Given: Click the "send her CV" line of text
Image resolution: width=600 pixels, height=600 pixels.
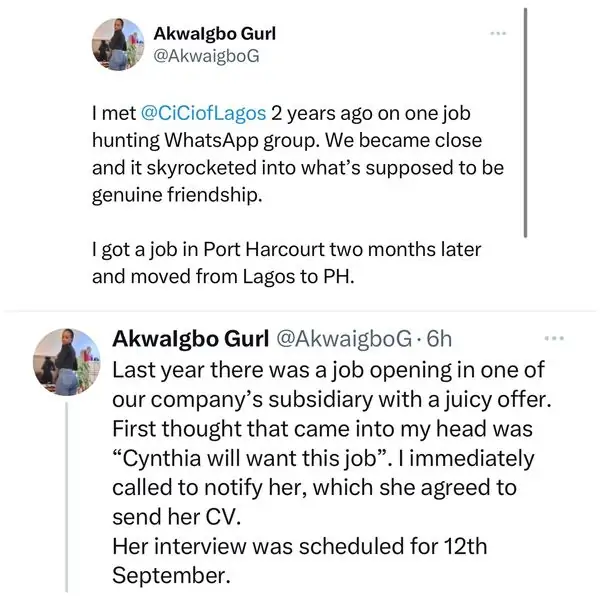Looking at the screenshot, I should (x=171, y=517).
